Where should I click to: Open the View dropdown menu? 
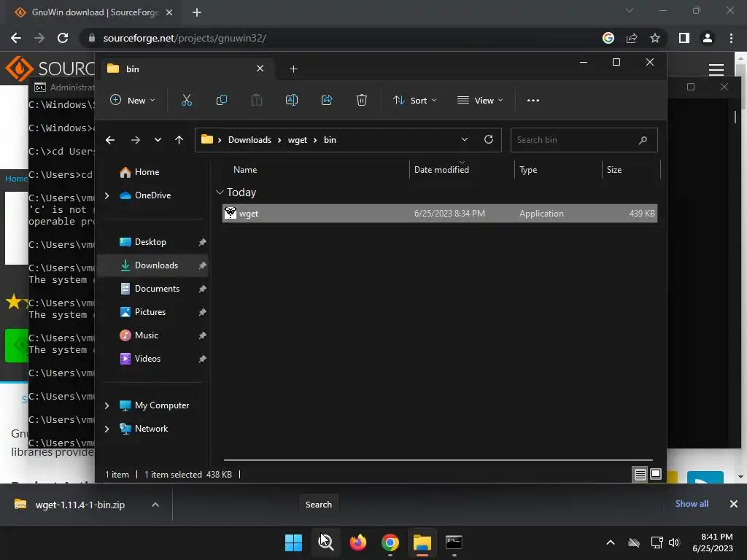[x=480, y=100]
